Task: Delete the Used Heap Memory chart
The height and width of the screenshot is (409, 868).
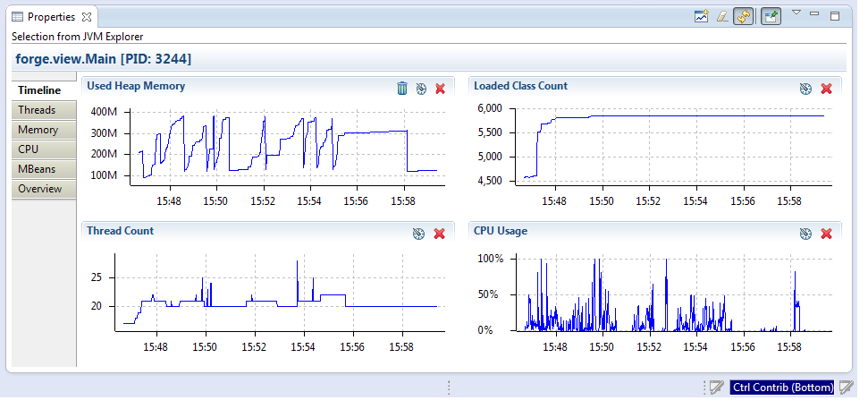Action: [440, 88]
